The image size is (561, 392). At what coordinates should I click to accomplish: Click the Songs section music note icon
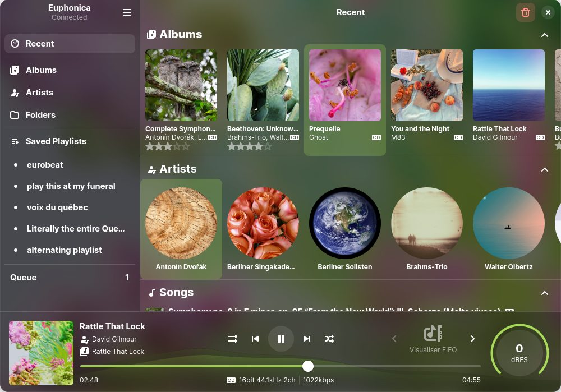152,293
